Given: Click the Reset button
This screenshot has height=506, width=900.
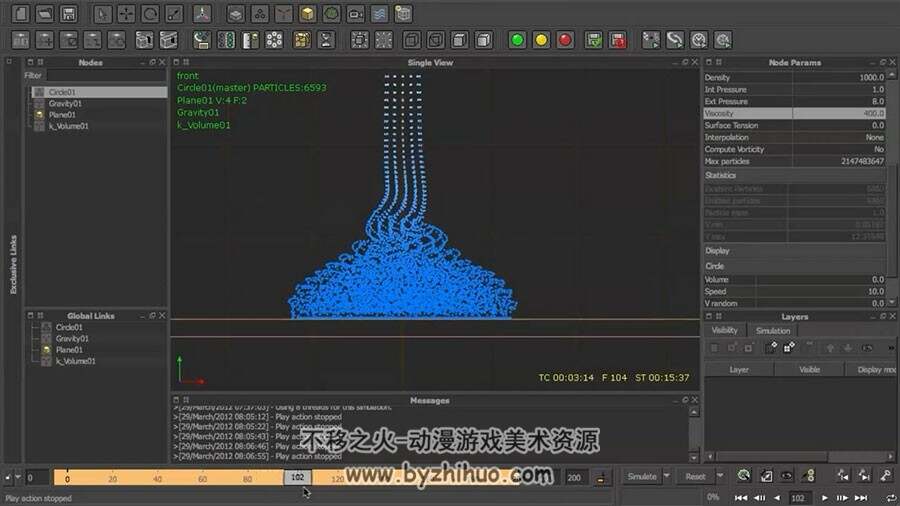Looking at the screenshot, I should click(x=695, y=477).
